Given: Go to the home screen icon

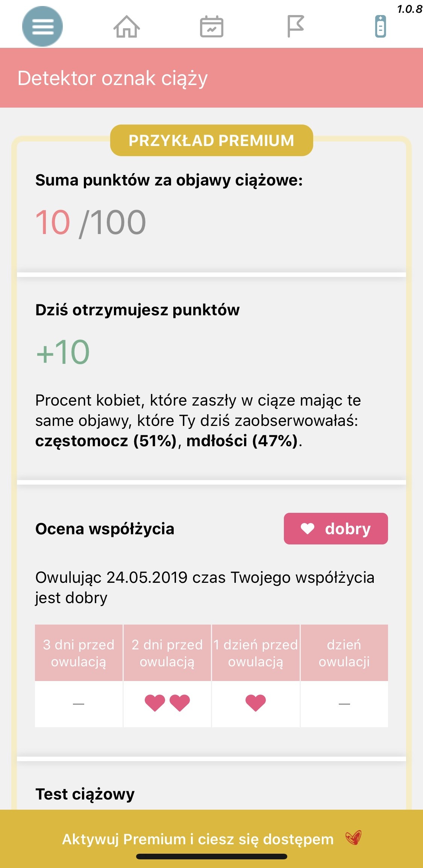Looking at the screenshot, I should point(127,27).
